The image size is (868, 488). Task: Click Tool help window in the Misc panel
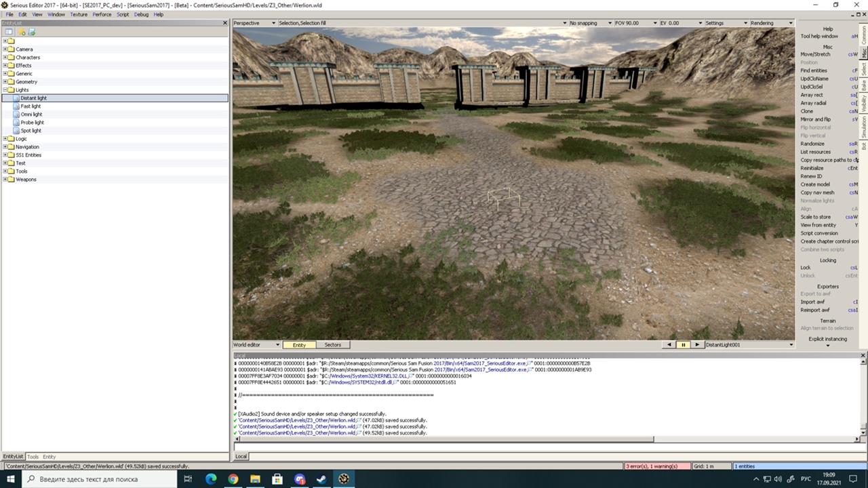(819, 37)
